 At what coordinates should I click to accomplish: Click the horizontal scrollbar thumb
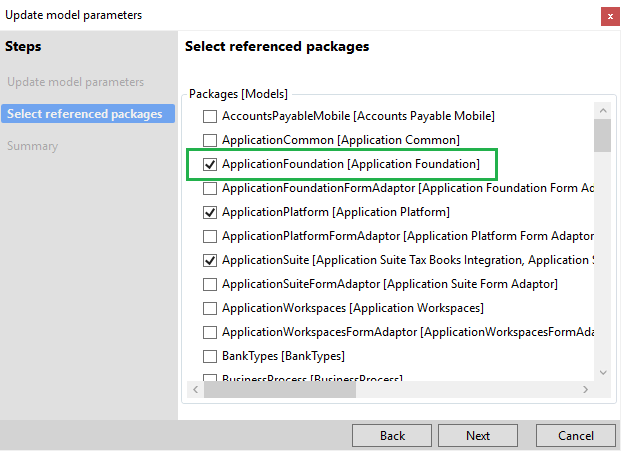(280, 390)
